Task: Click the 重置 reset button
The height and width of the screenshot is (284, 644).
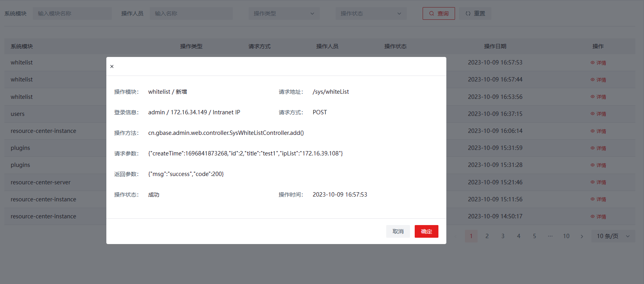Action: [475, 13]
